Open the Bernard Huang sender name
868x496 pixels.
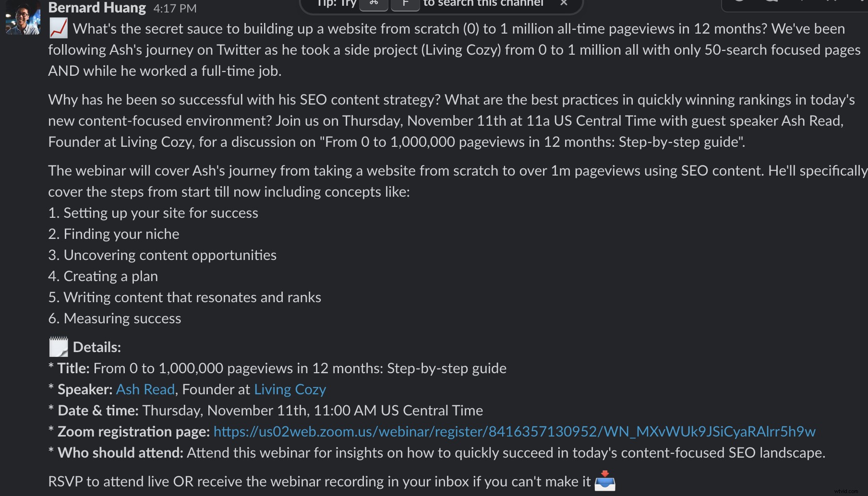tap(97, 8)
